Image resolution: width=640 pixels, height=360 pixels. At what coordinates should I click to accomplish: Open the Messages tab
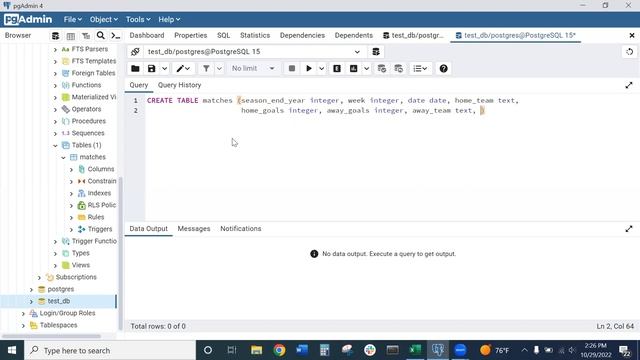(x=194, y=229)
